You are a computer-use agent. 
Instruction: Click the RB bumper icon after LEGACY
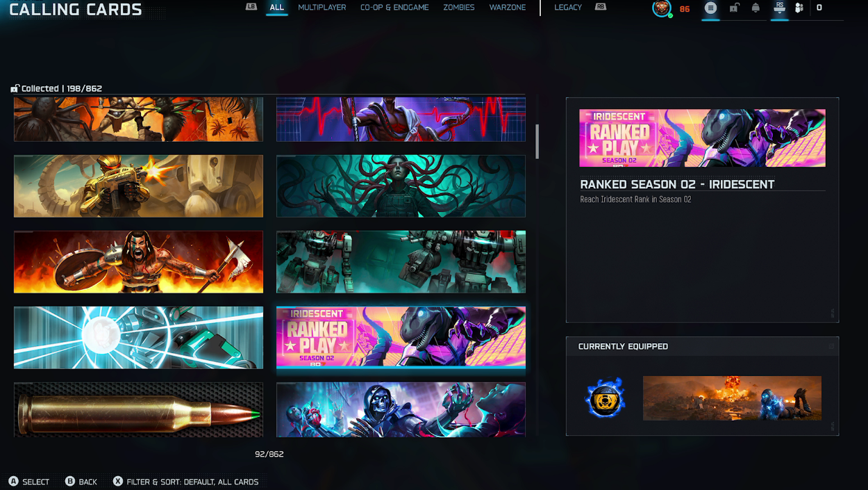601,7
